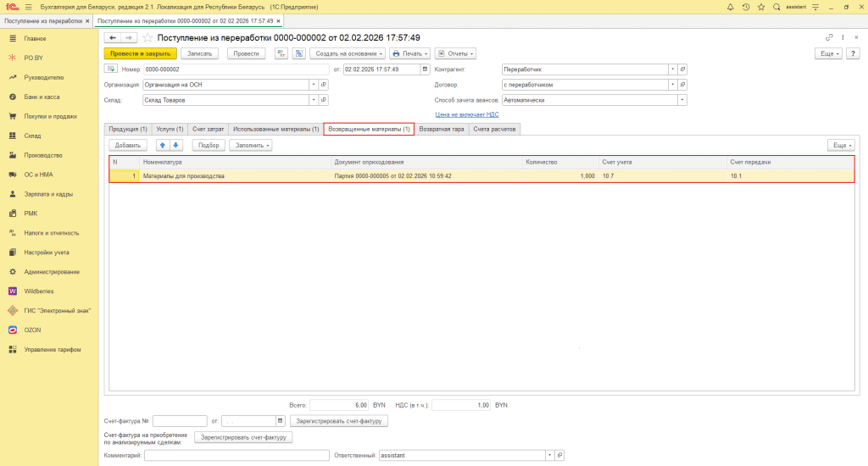Screen dimensions: 868x466
Task: Open Банк и касса section
Action: click(41, 97)
